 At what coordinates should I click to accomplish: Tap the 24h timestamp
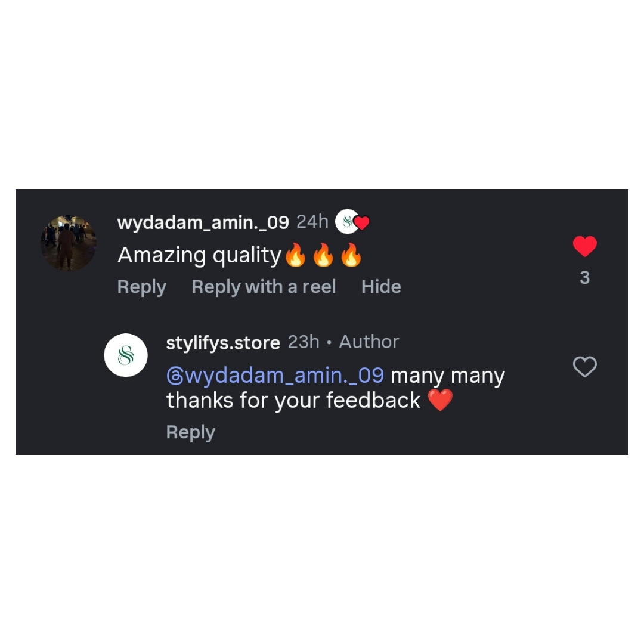(312, 222)
